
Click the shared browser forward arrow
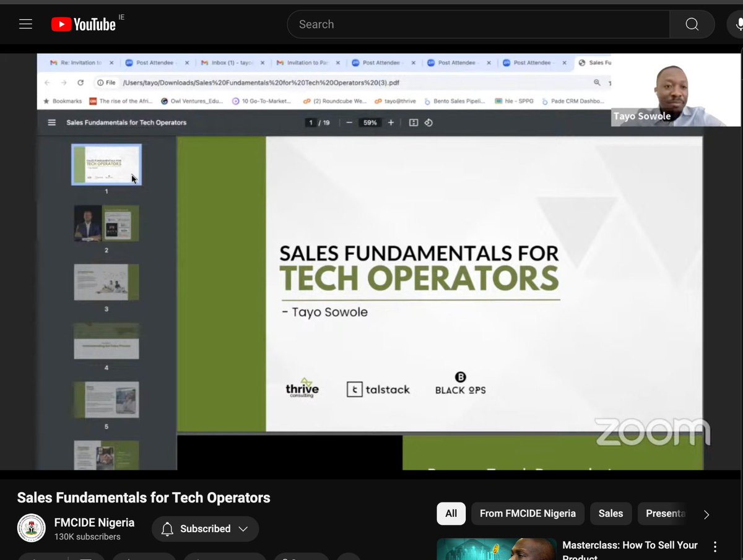point(64,82)
